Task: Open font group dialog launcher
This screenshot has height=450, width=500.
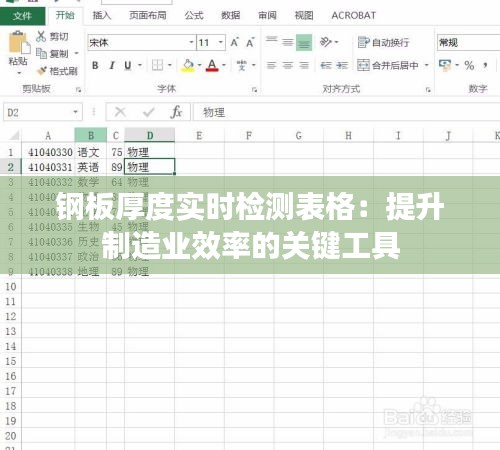Action: 254,90
